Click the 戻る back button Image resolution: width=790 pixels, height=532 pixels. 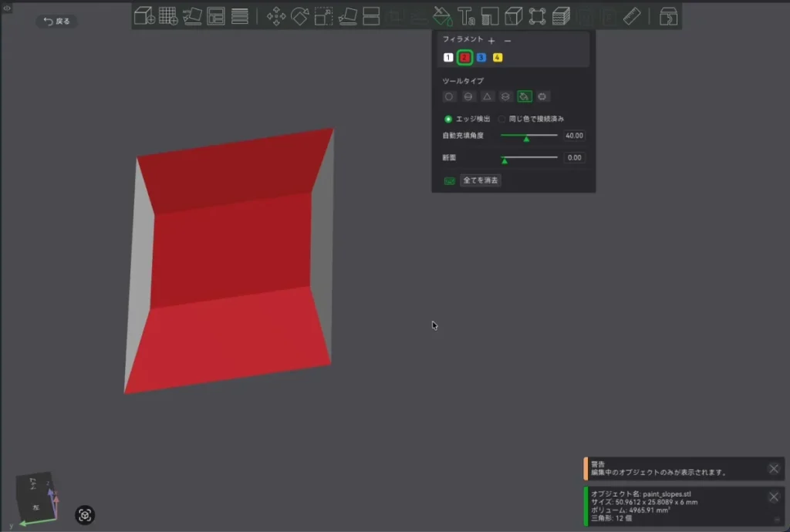tap(56, 21)
